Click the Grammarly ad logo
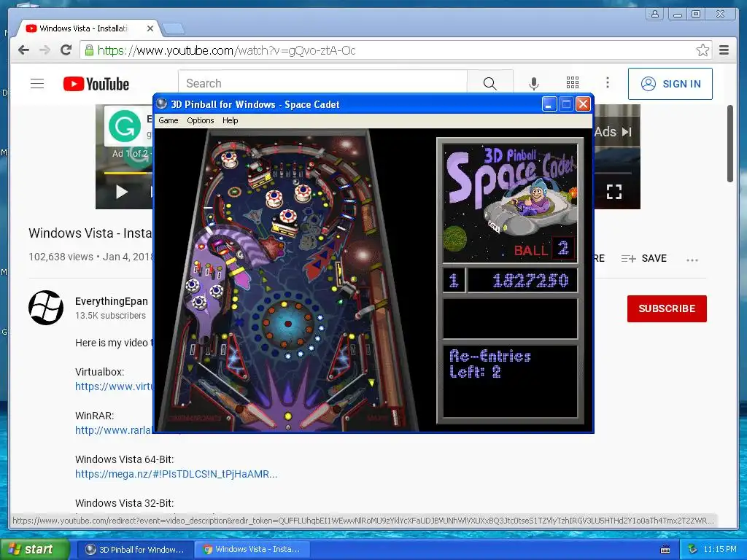The width and height of the screenshot is (747, 560). 124,126
